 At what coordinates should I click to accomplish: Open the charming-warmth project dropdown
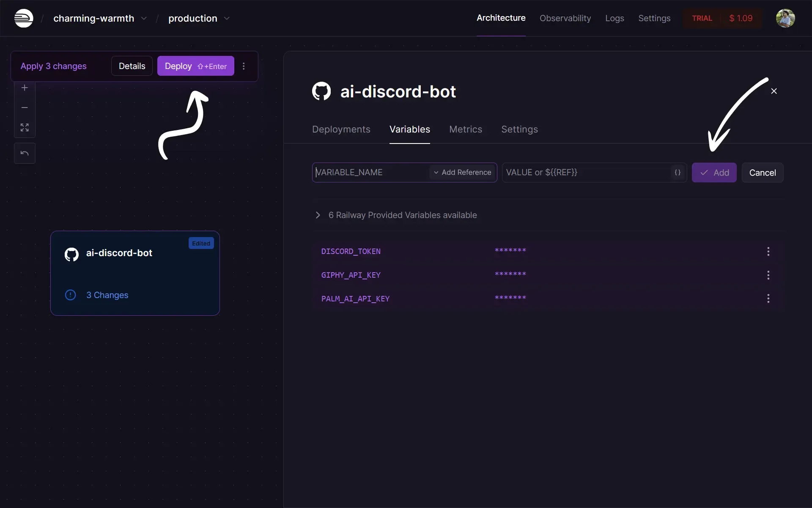tap(143, 18)
